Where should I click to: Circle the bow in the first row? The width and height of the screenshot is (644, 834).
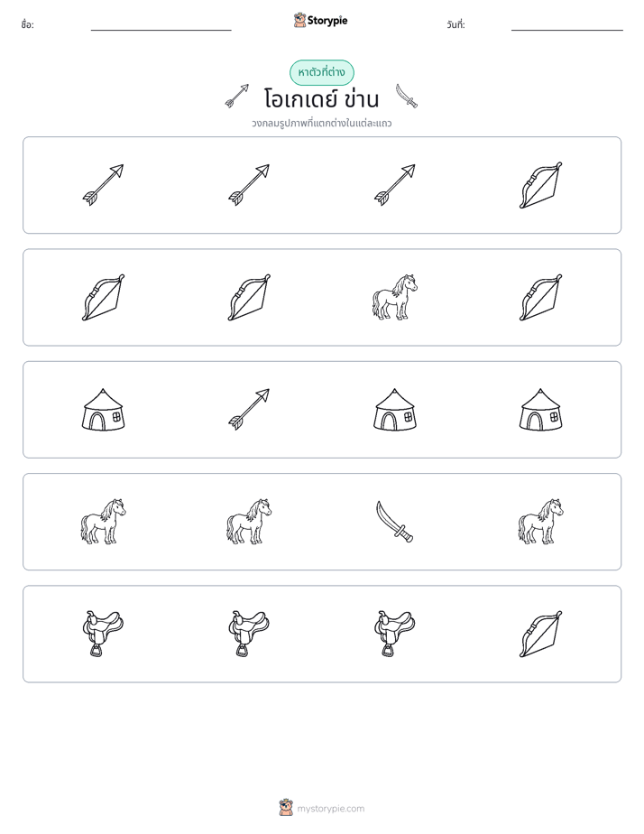tap(540, 185)
